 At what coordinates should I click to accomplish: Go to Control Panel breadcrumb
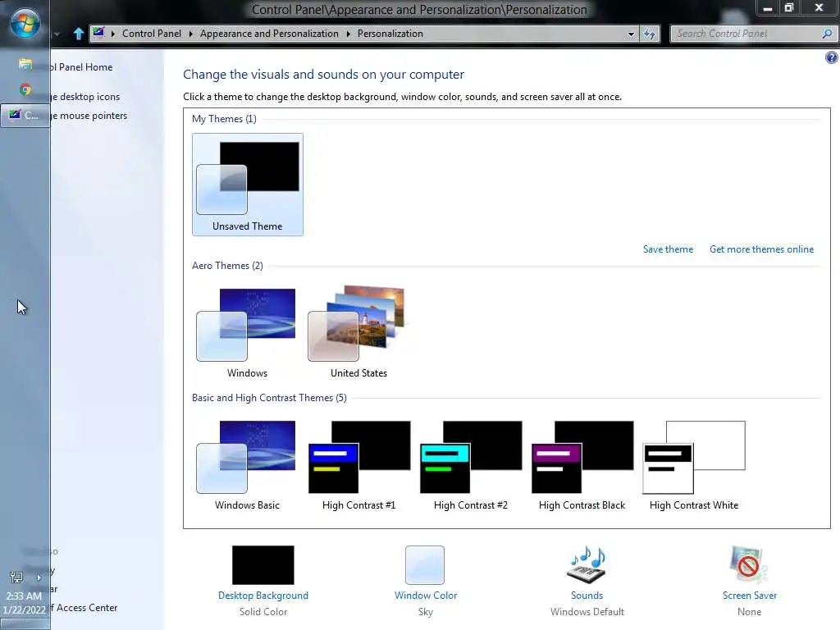point(152,33)
